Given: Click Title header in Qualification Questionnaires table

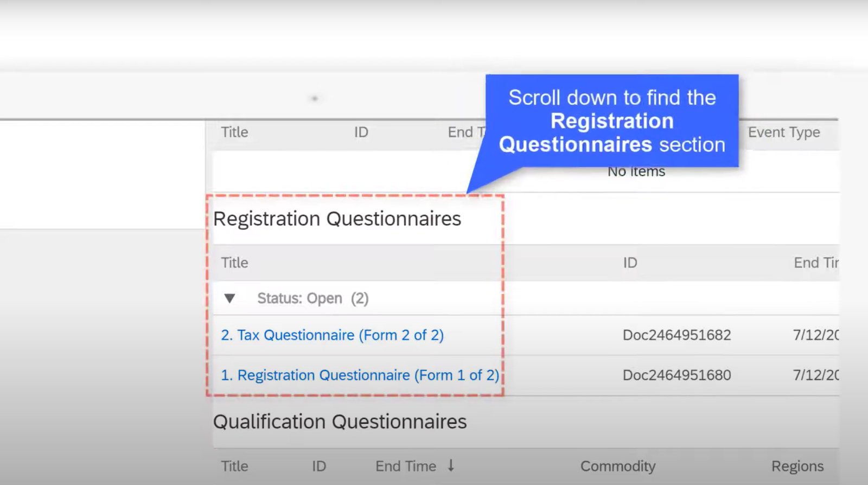Looking at the screenshot, I should 234,466.
